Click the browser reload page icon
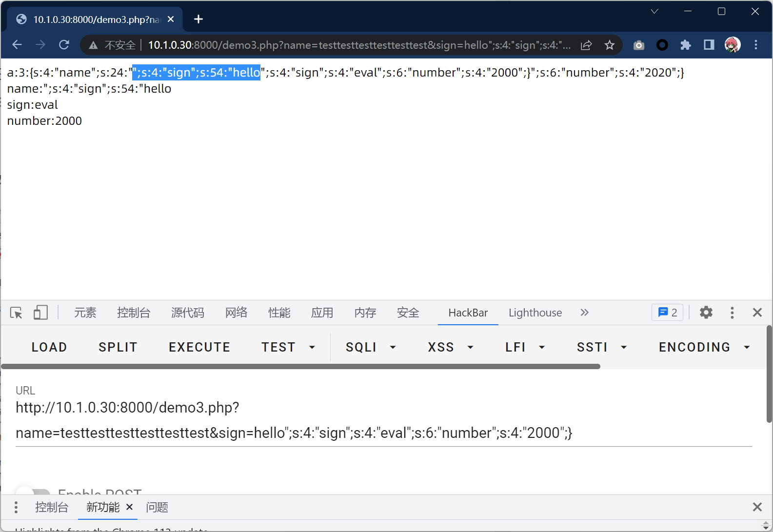 pyautogui.click(x=64, y=45)
